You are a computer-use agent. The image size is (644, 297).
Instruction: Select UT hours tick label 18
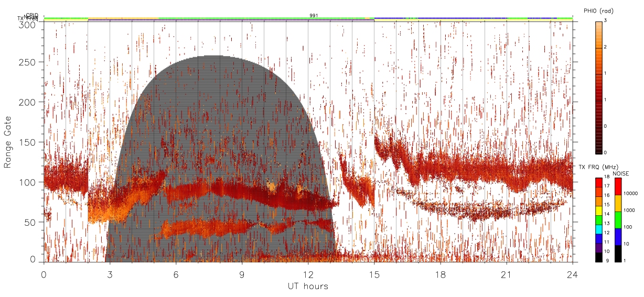[x=440, y=274]
